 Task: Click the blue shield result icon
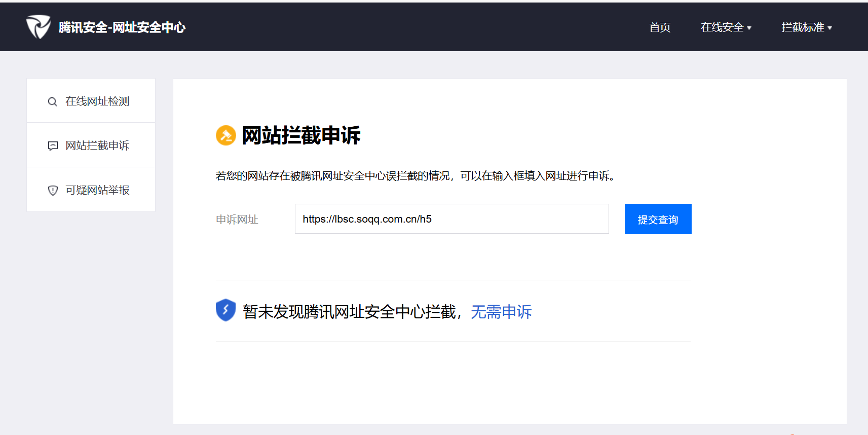225,310
